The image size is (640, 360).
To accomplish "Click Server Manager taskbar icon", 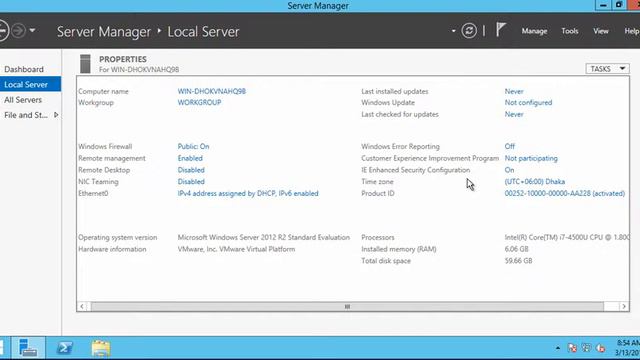I will pyautogui.click(x=28, y=348).
